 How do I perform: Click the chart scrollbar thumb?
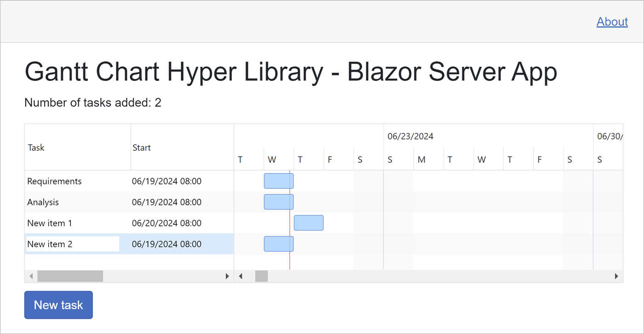[261, 276]
